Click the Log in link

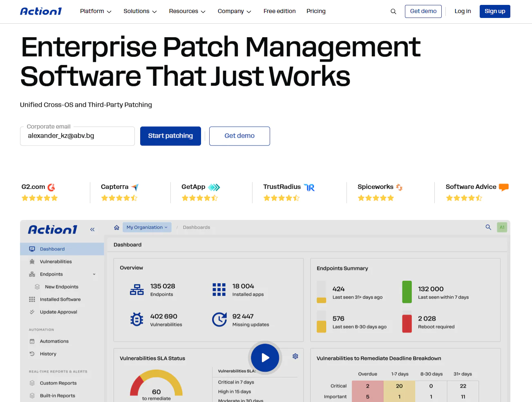click(x=463, y=11)
